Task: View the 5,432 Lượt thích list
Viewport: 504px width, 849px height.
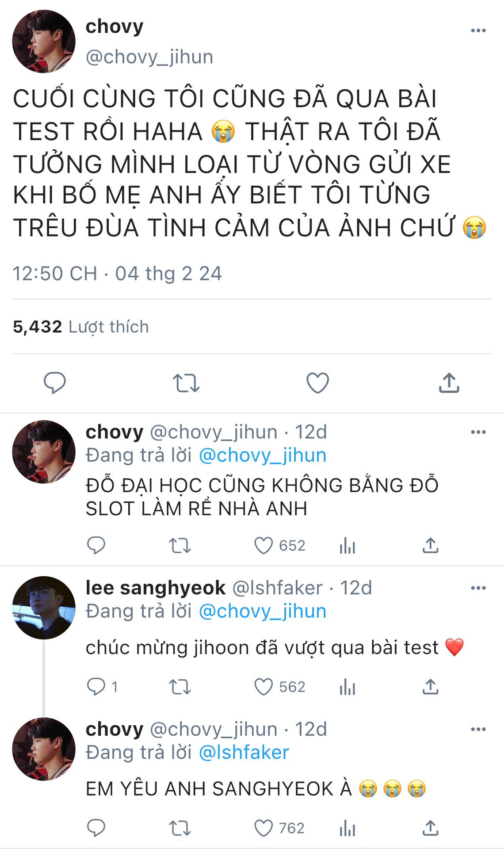Action: (81, 327)
